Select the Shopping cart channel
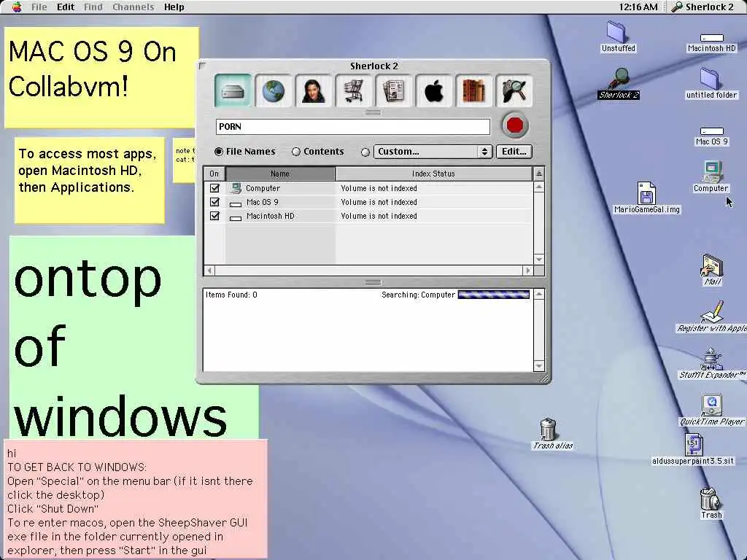The image size is (747, 560). (x=353, y=90)
